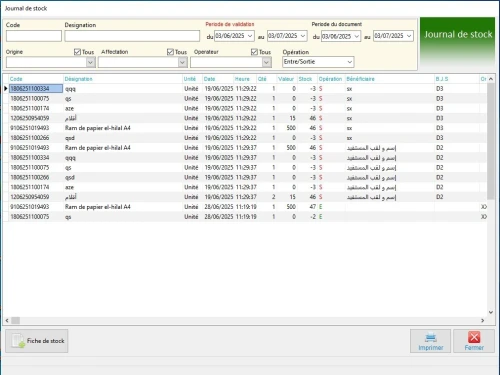
Task: Select the selected code cell 1806251100334 in first row
Action: click(x=36, y=88)
